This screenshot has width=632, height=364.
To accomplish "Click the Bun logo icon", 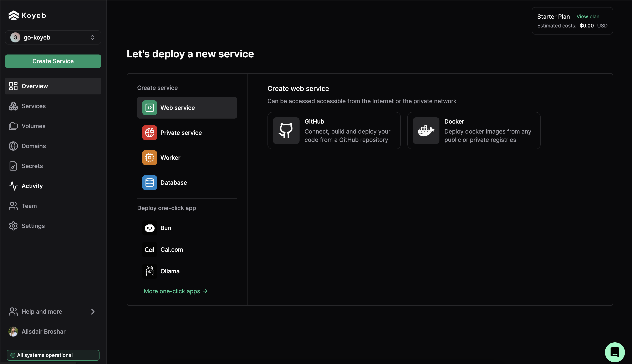I will click(x=150, y=228).
